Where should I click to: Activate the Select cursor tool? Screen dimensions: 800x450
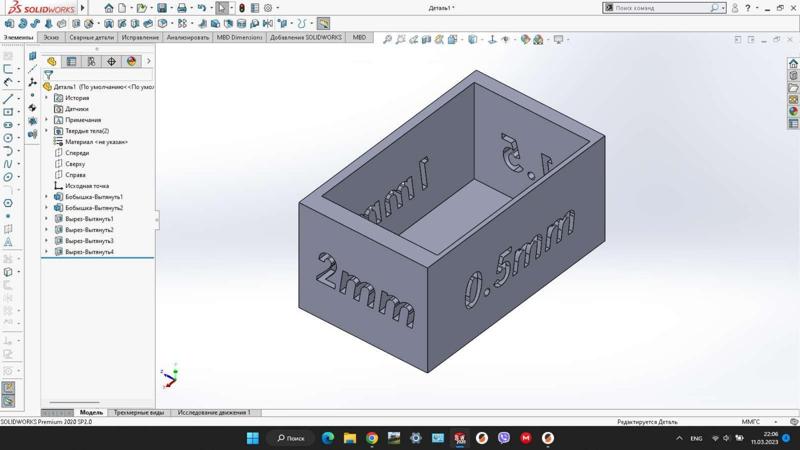click(221, 8)
